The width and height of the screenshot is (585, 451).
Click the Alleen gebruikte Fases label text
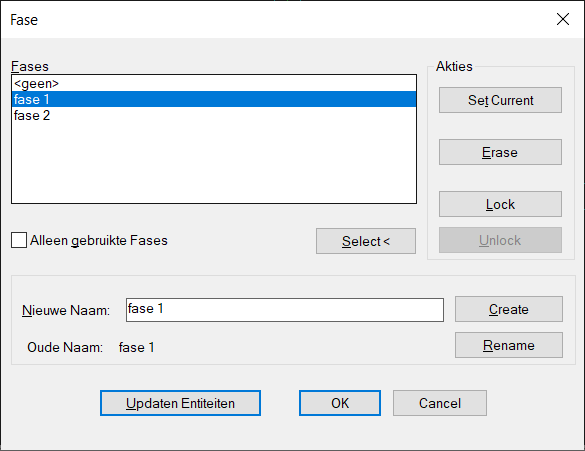click(99, 241)
